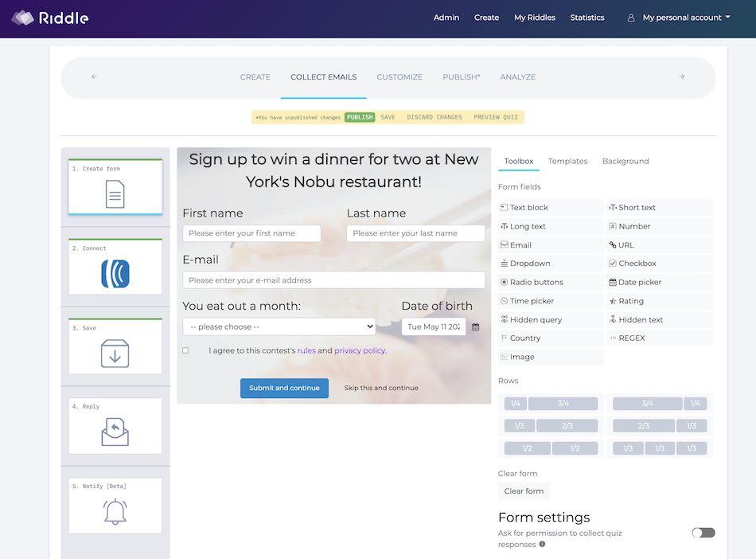
Task: Click SAVE in the changes bar
Action: [388, 117]
